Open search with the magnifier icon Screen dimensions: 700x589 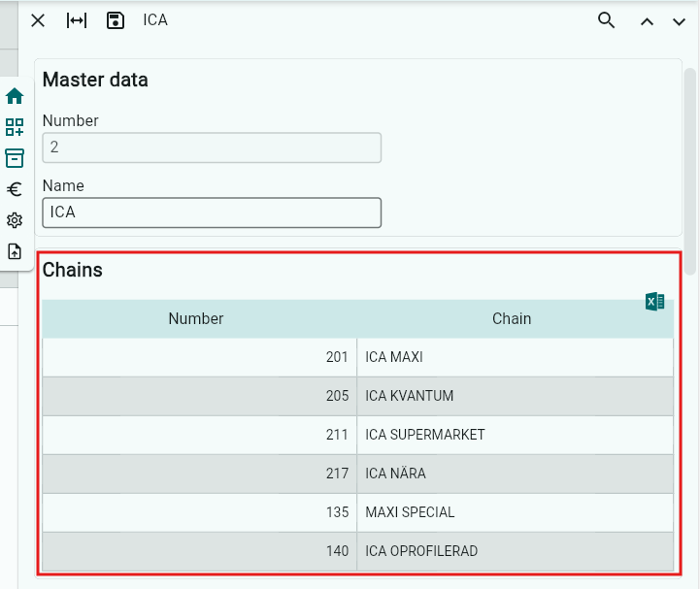(x=606, y=20)
